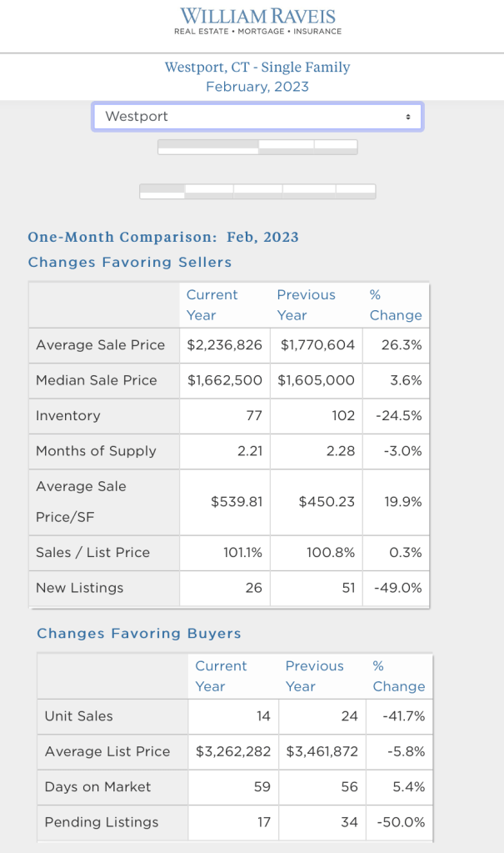Select the last segment of the upper tab bar

click(336, 148)
